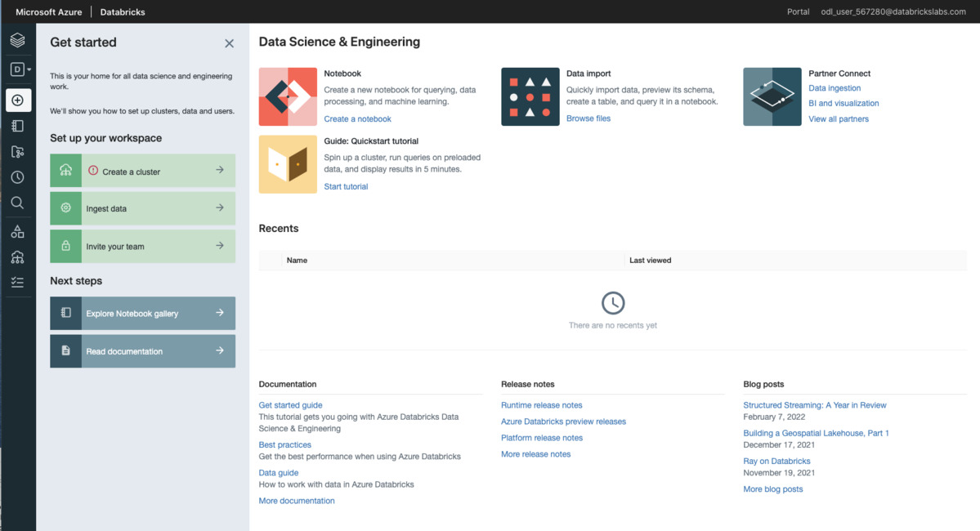Click the Create plus icon in the sidebar
Screen dimensions: 980x531
coord(18,100)
